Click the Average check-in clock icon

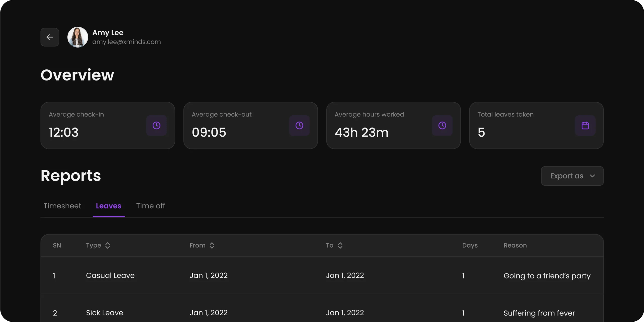point(156,126)
